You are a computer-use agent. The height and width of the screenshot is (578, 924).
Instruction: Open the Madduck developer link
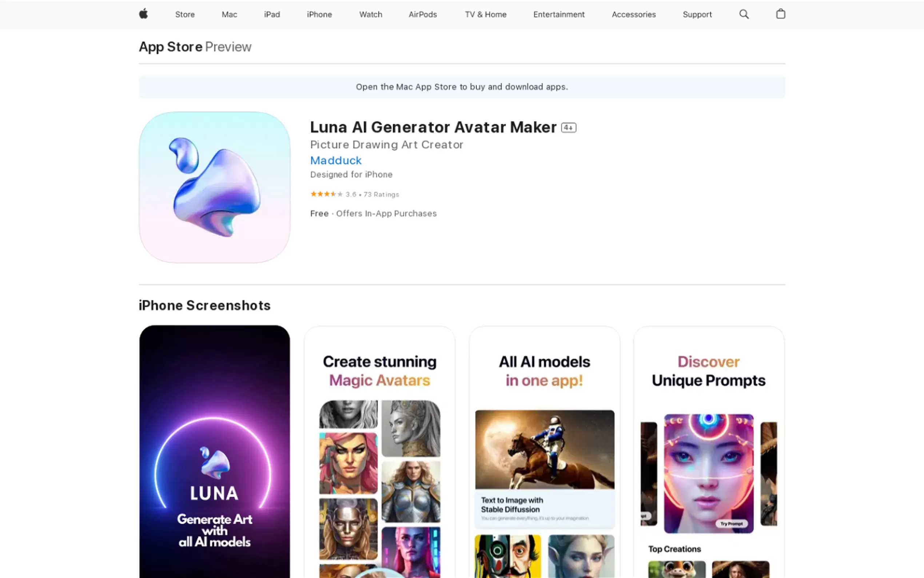pos(336,160)
